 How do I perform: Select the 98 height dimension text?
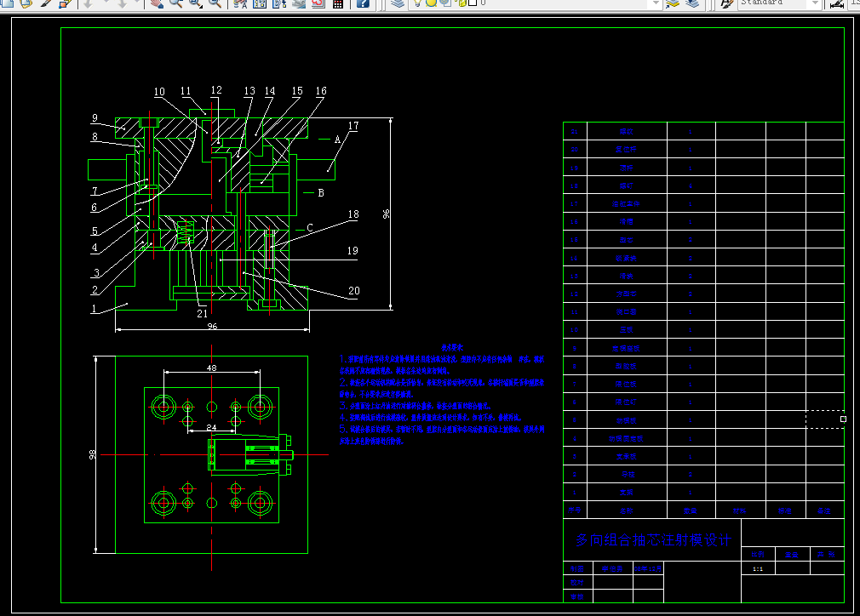[x=92, y=454]
